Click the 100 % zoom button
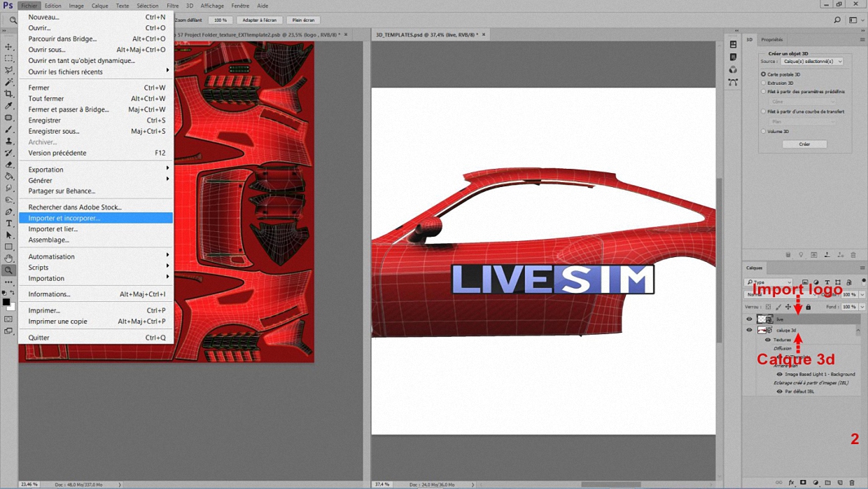 pos(220,20)
